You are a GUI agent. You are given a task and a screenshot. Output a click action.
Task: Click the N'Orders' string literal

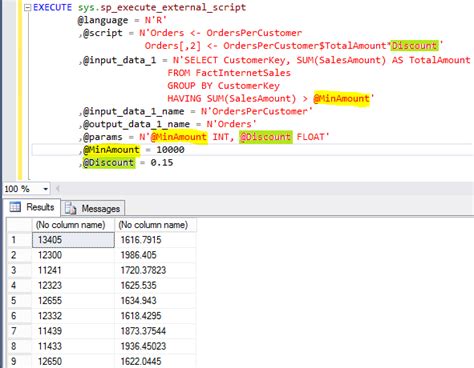231,124
